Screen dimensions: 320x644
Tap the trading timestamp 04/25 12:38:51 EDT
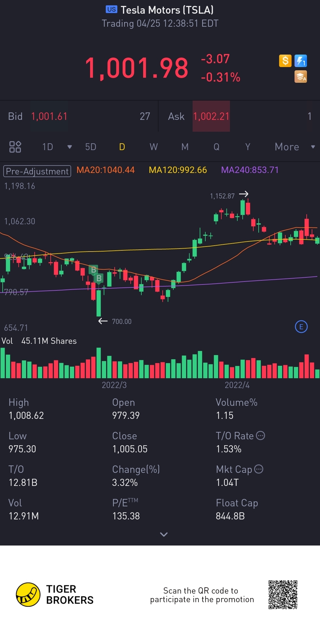(x=177, y=23)
